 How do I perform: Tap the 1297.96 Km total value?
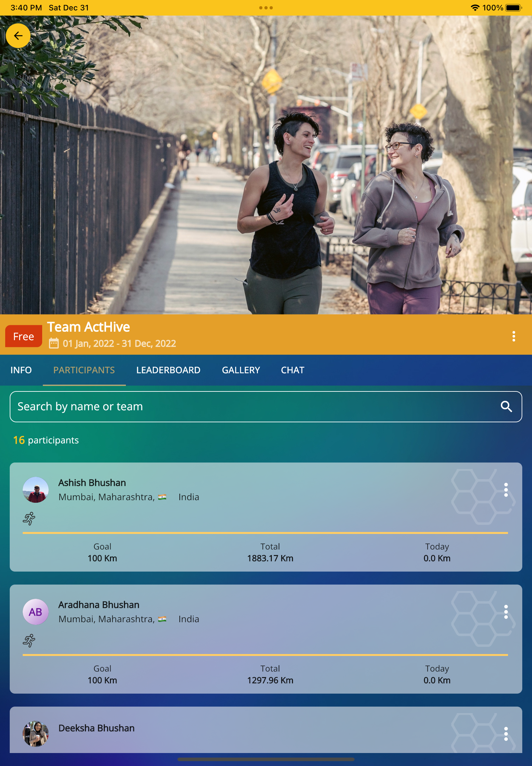coord(270,680)
